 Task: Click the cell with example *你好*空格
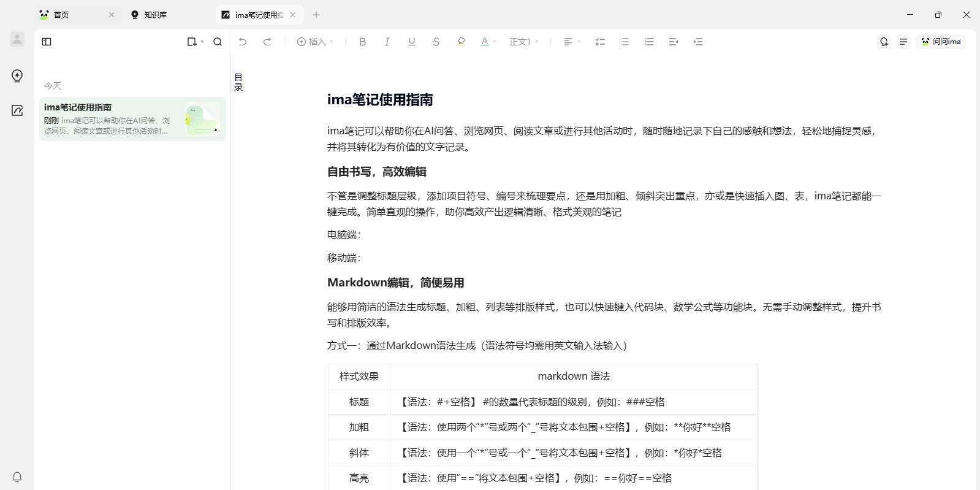click(574, 453)
